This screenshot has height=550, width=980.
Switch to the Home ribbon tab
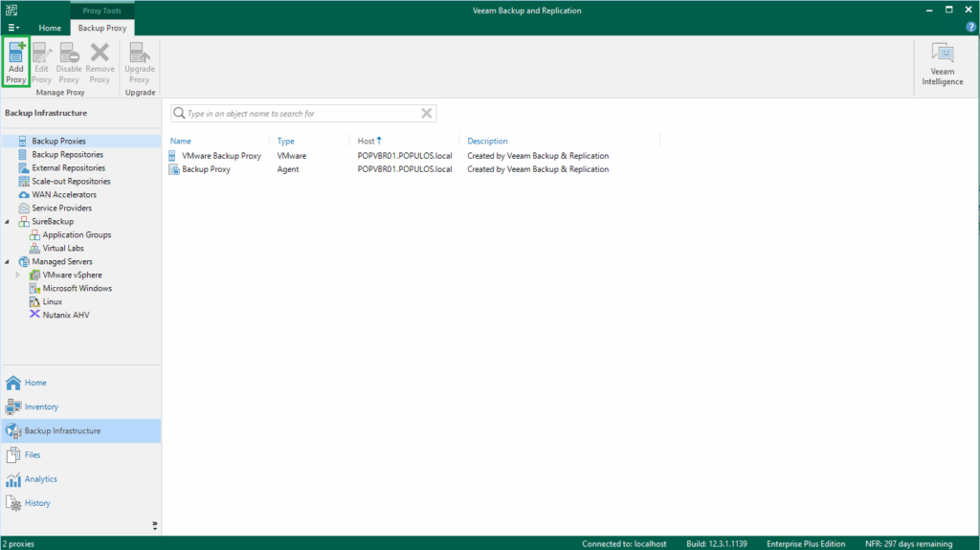[x=50, y=28]
